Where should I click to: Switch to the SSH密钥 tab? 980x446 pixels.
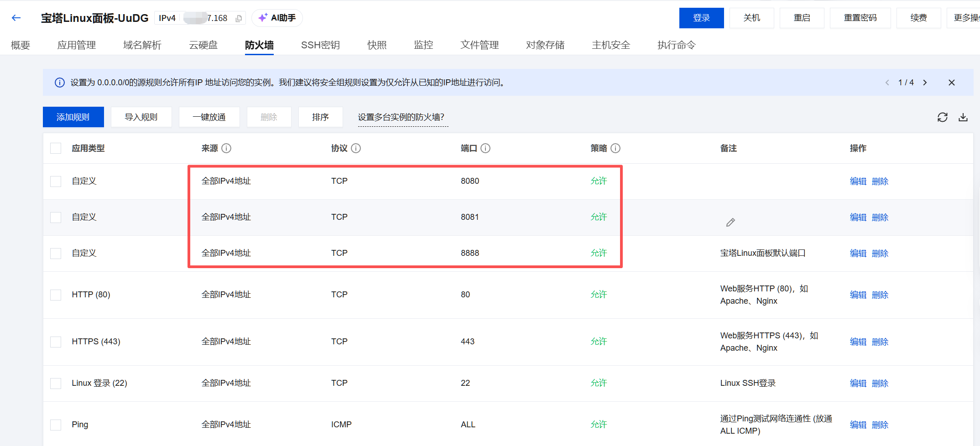click(x=320, y=45)
